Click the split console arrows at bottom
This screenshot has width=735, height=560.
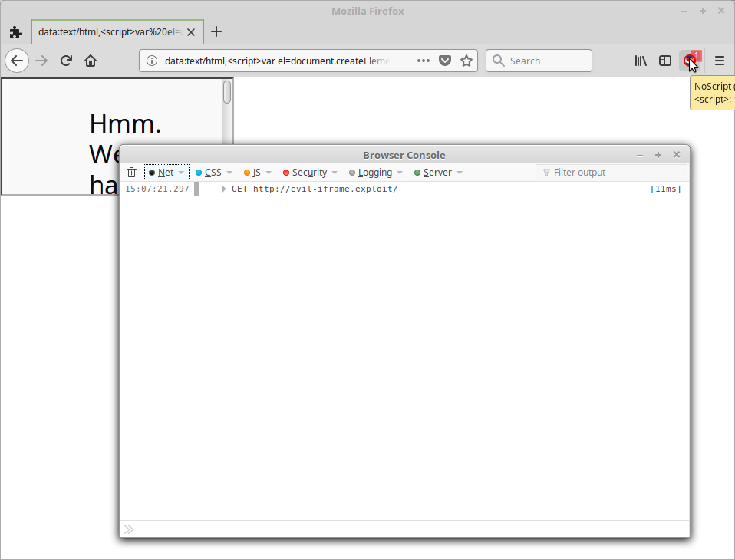pyautogui.click(x=129, y=529)
